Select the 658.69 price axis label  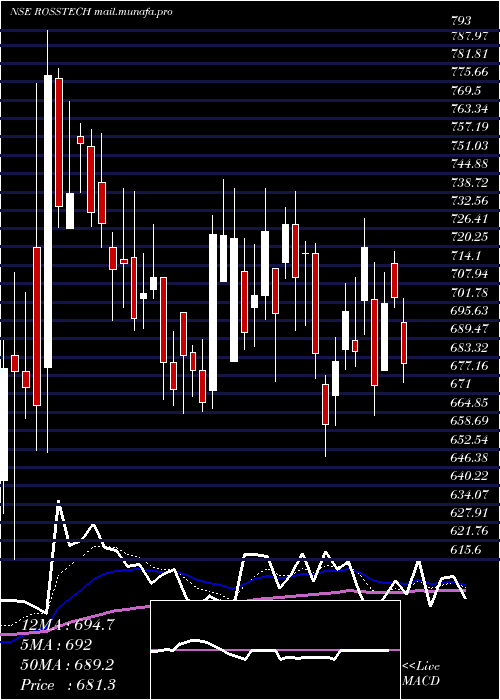coord(470,421)
